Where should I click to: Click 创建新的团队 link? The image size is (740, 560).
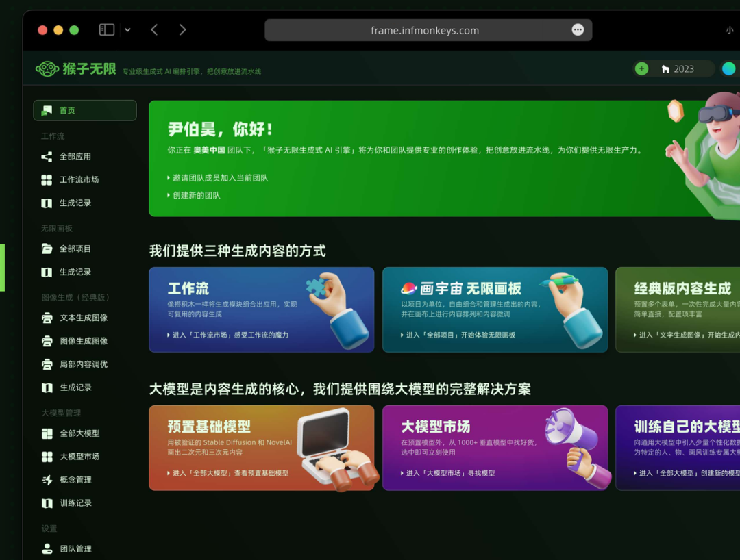coord(194,196)
